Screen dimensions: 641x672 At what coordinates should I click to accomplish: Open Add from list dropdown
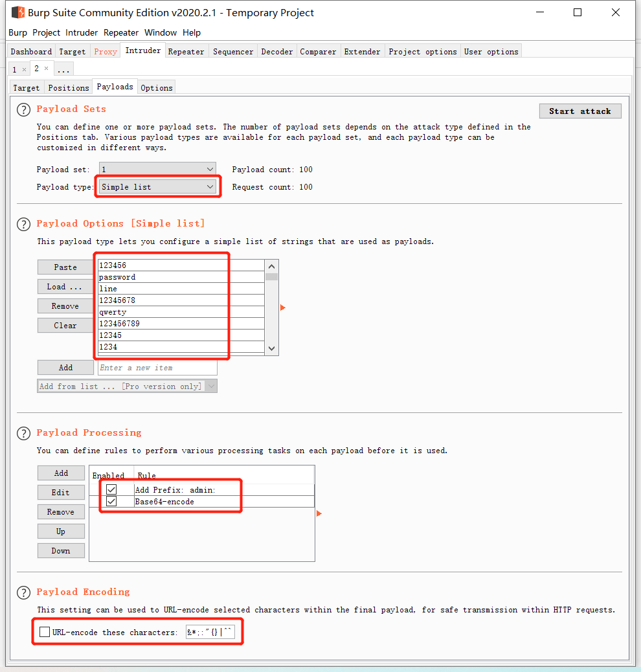[x=127, y=386]
